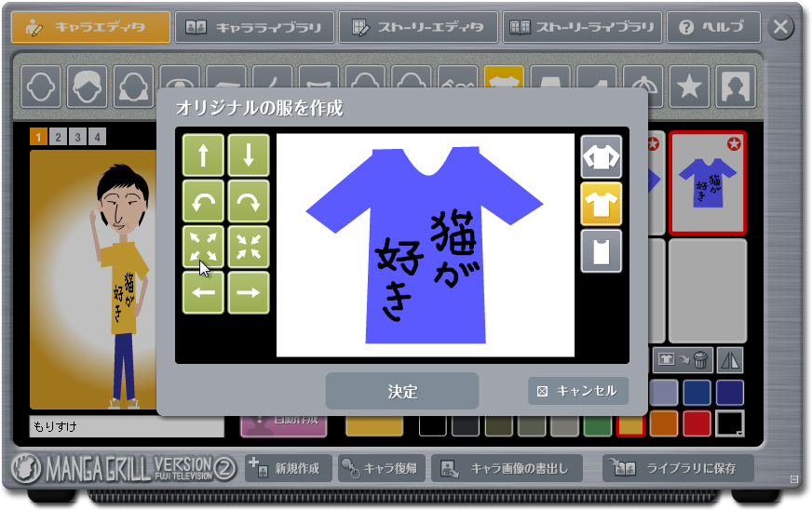Screen dimensions: 812x510
Task: Switch to キャラエディタ tab
Action: click(x=90, y=27)
